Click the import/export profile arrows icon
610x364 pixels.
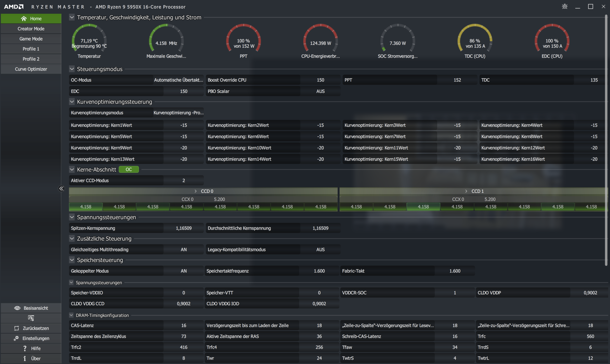point(31,318)
